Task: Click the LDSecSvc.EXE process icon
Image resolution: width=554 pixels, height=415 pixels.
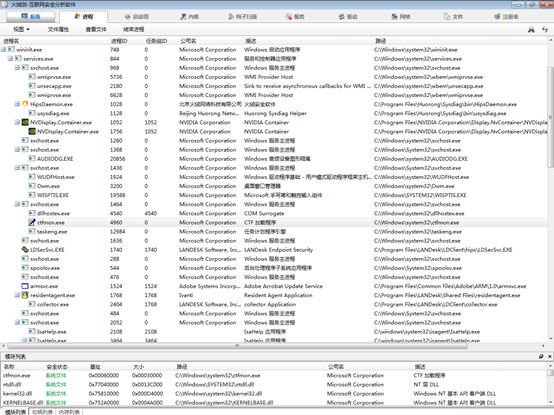Action: [25, 250]
